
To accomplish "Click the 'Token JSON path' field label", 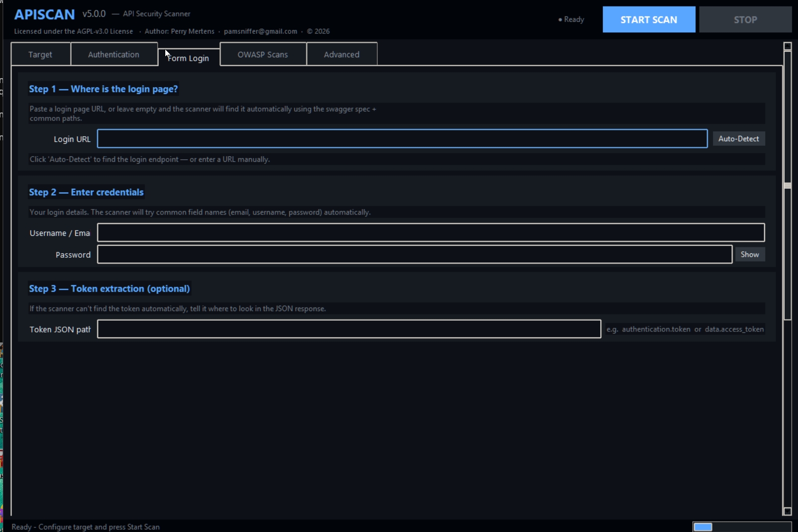I will [60, 329].
